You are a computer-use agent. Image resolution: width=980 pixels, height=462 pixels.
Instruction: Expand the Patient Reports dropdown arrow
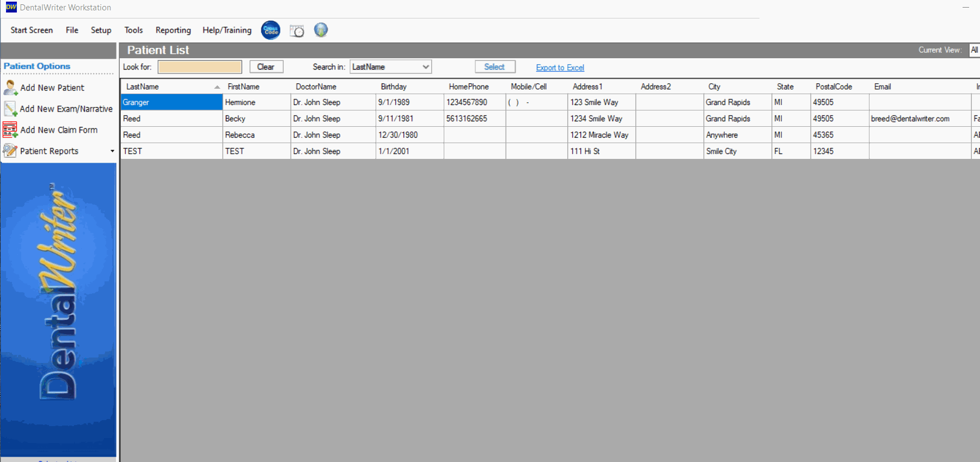click(112, 151)
